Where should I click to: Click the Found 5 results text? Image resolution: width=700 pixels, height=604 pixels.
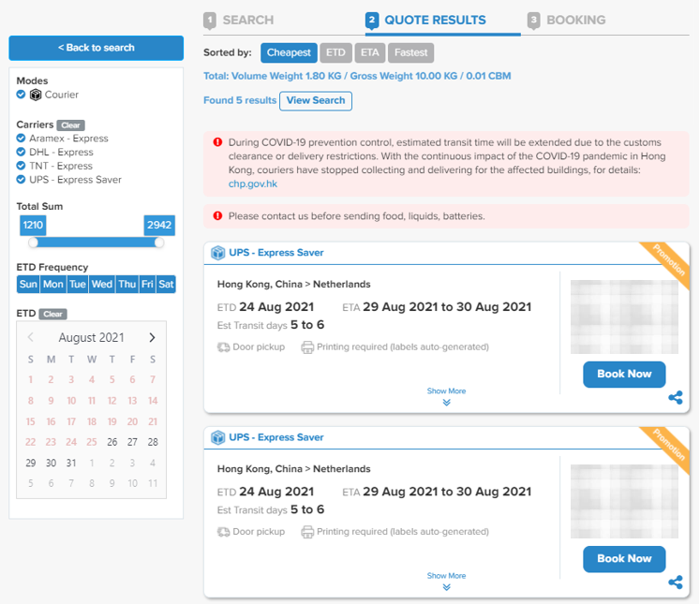point(240,100)
